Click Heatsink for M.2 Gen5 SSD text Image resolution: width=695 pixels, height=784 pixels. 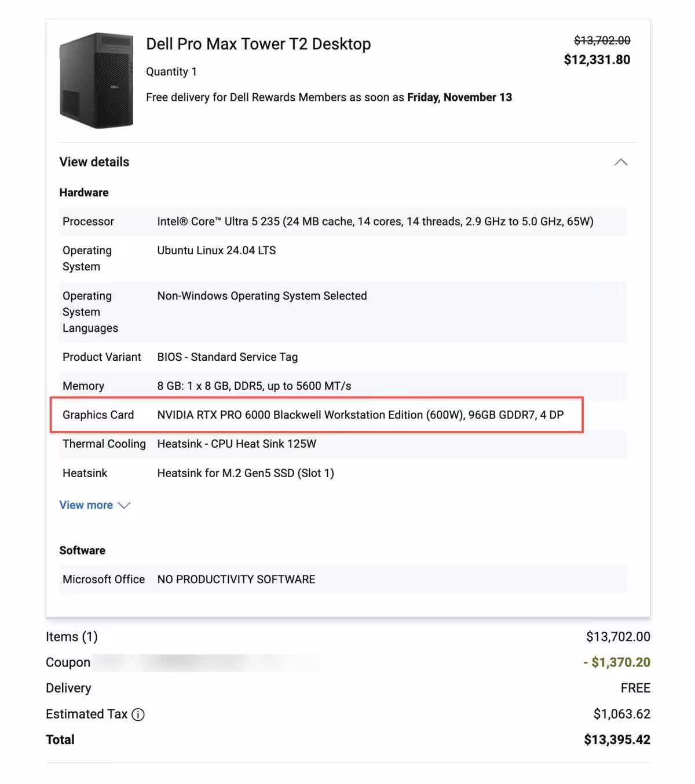pyautogui.click(x=246, y=473)
